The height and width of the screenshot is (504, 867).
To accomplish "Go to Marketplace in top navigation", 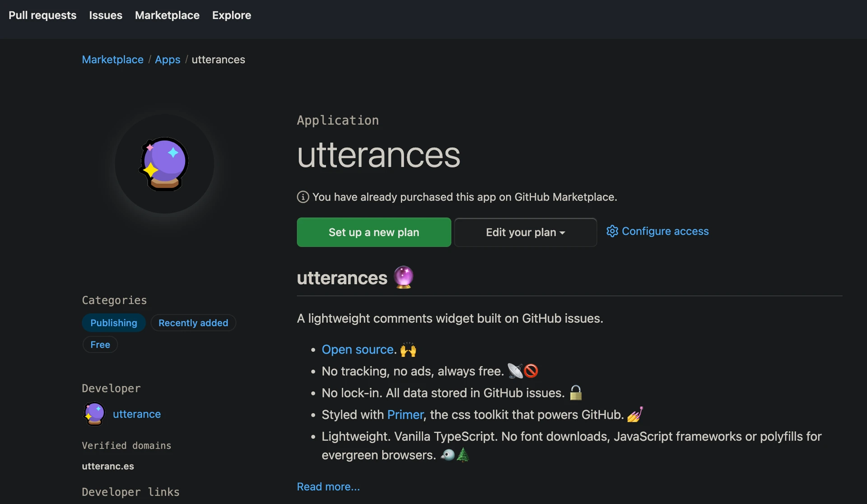I will click(167, 15).
